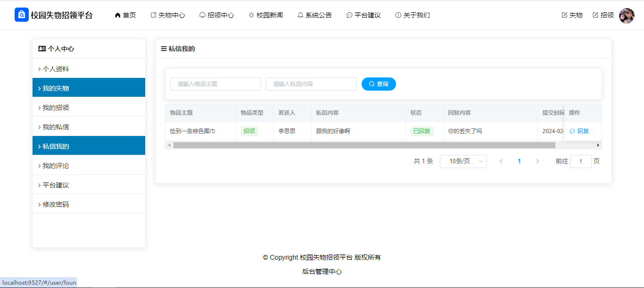
Task: Open 校园新闻 menu item
Action: coord(266,15)
